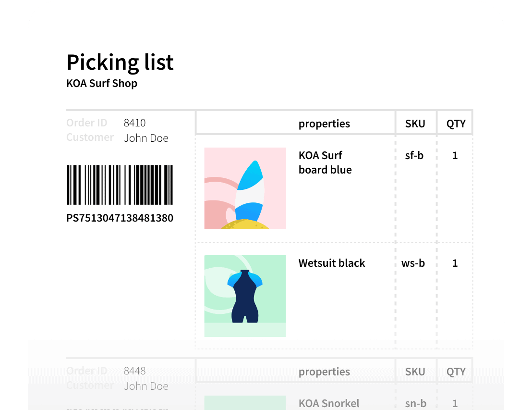Image resolution: width=532 pixels, height=410 pixels.
Task: Click the first QTY column header
Action: pyautogui.click(x=456, y=124)
